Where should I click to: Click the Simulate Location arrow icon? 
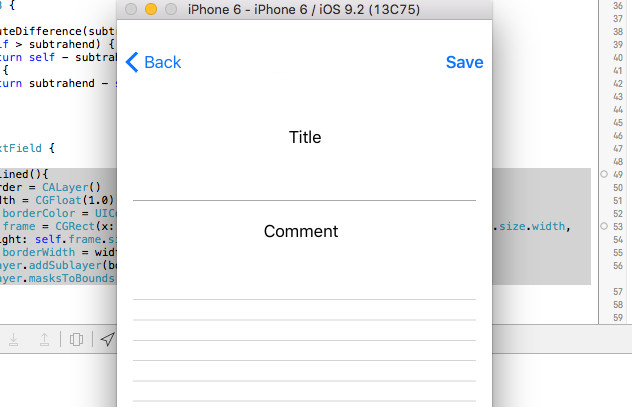[108, 339]
